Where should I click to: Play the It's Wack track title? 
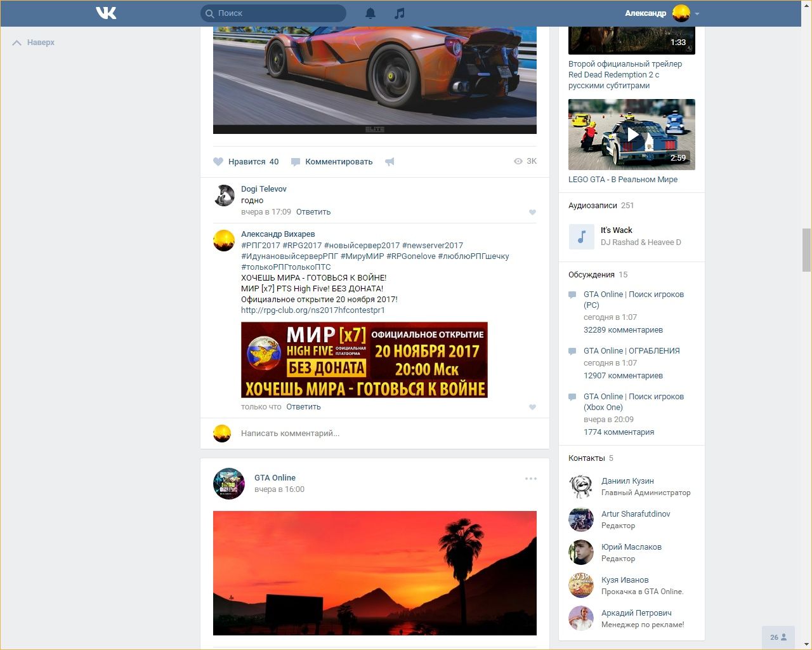pos(617,230)
